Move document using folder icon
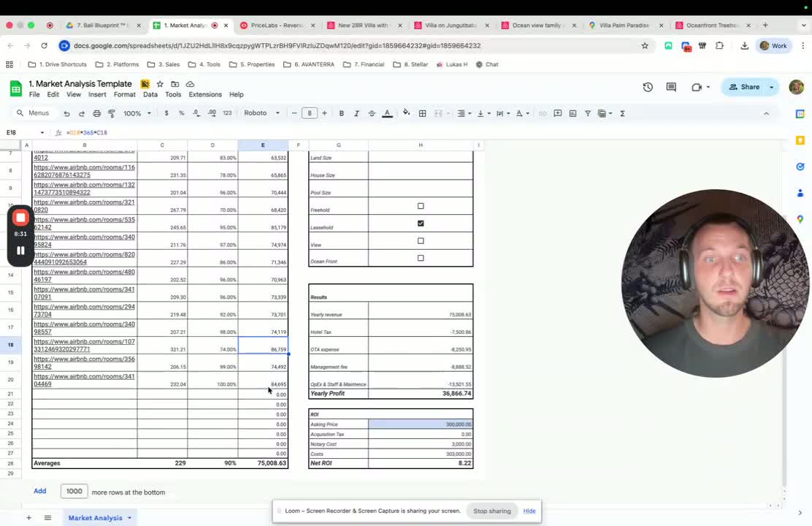The height and width of the screenshot is (526, 812). pyautogui.click(x=175, y=84)
